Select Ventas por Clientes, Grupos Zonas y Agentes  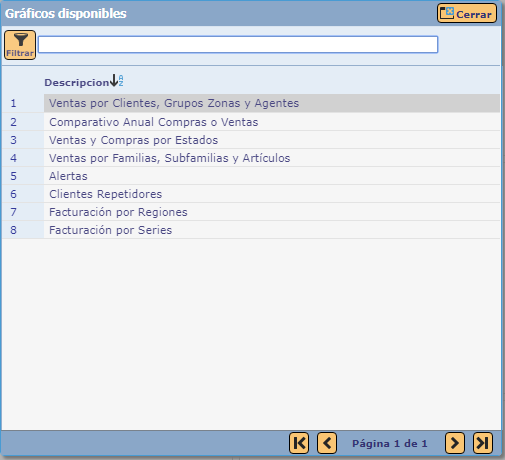pos(272,103)
